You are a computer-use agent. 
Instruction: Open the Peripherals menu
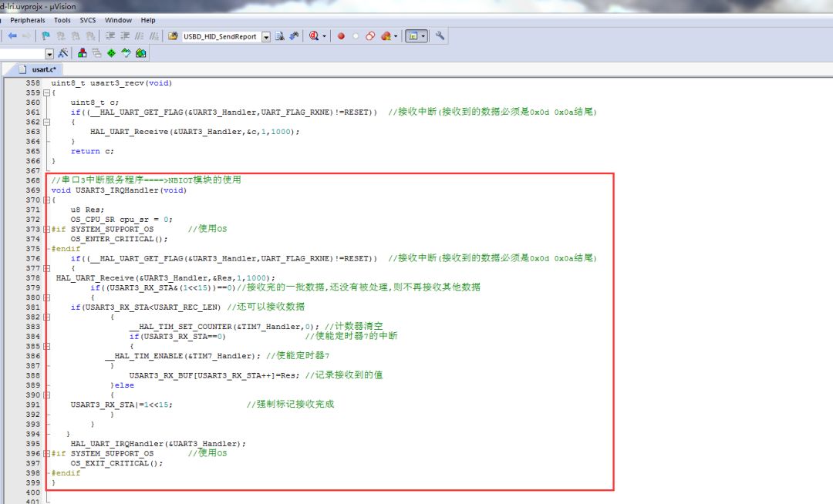(28, 20)
